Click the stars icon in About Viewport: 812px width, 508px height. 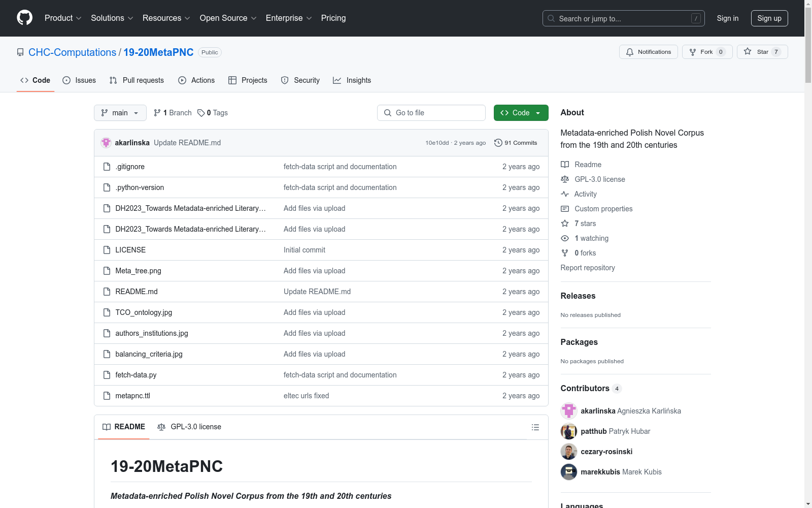(565, 224)
